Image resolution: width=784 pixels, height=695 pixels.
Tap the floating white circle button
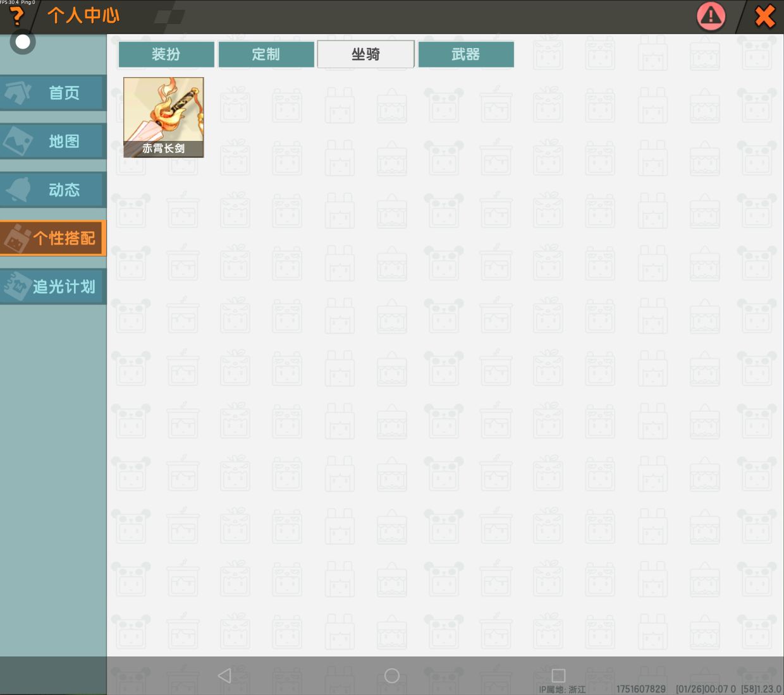coord(23,42)
